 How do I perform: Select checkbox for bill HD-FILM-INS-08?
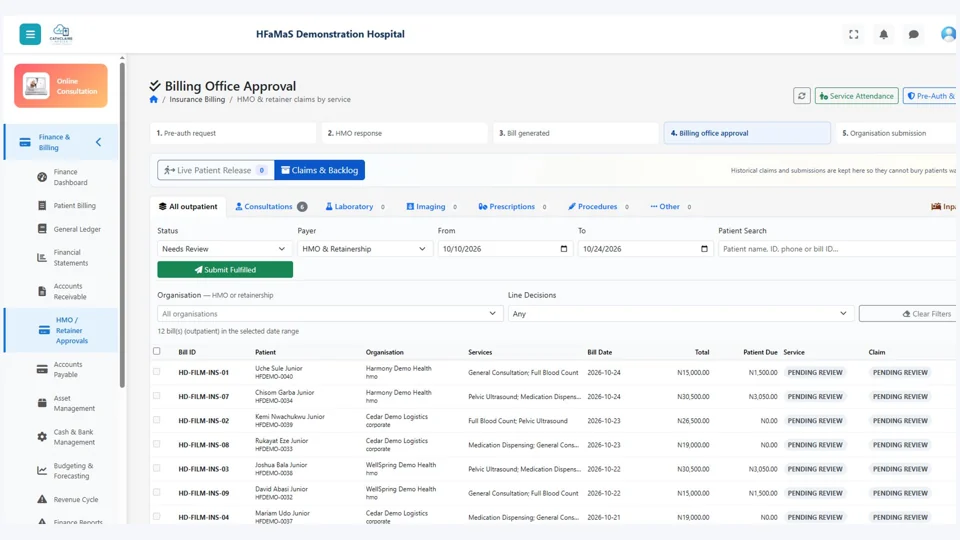[157, 444]
